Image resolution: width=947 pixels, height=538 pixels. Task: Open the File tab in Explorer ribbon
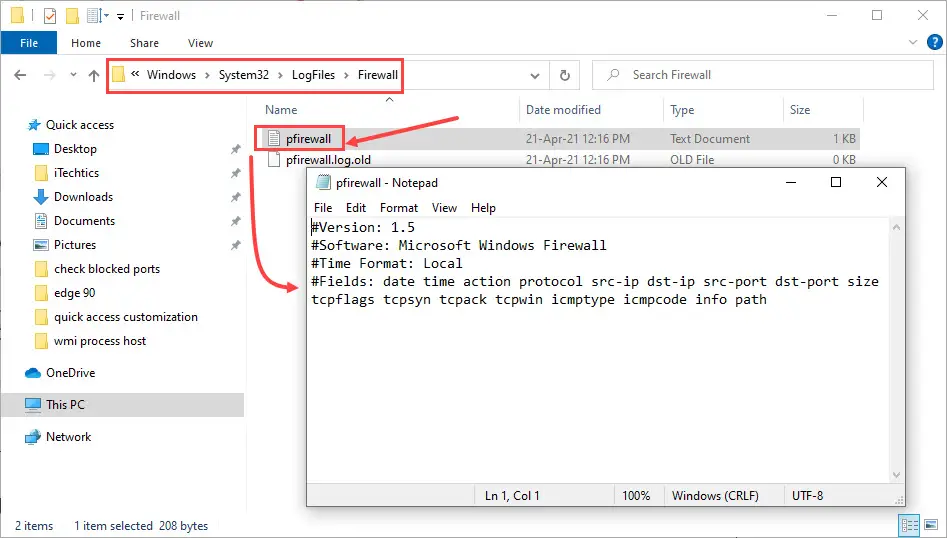[29, 43]
